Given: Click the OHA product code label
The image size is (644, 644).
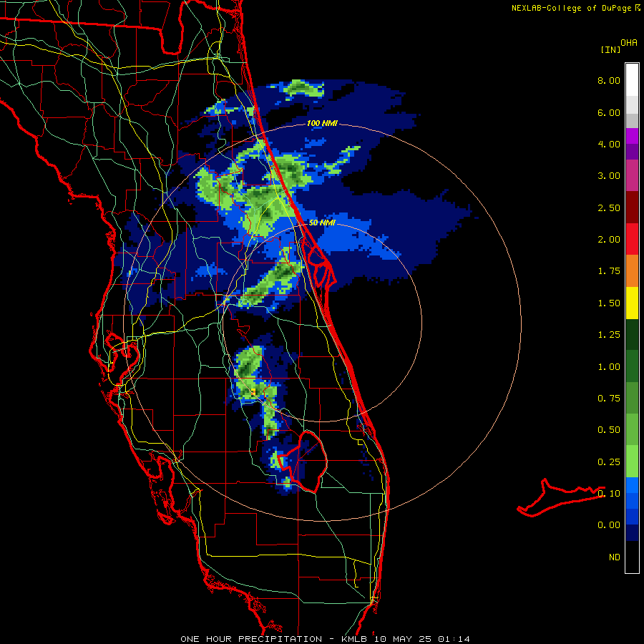Looking at the screenshot, I should coord(629,43).
